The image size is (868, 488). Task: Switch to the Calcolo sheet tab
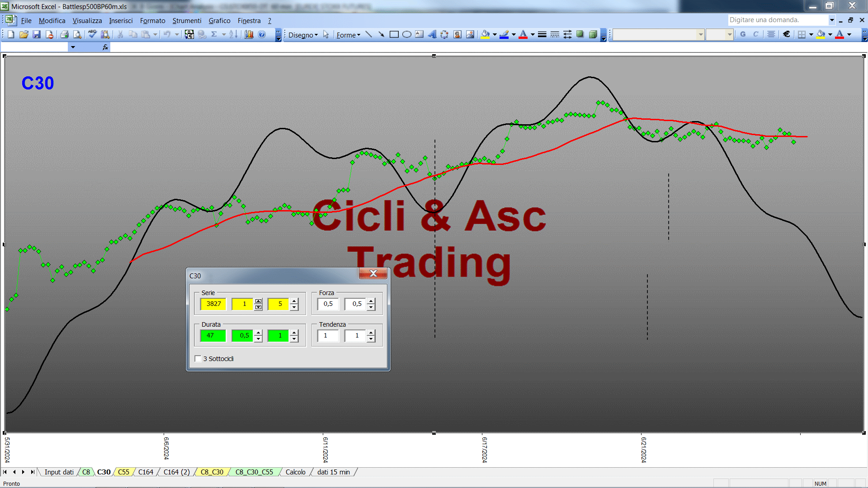click(x=295, y=472)
